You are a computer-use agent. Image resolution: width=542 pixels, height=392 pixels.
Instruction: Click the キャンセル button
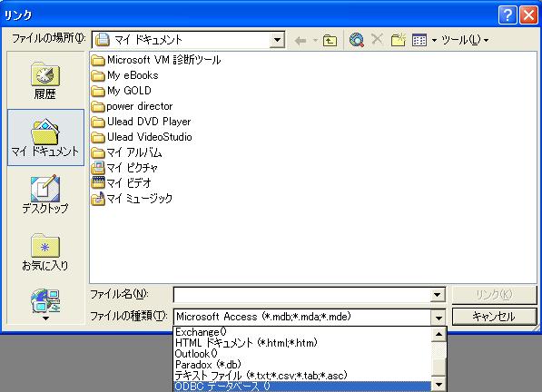coord(494,317)
